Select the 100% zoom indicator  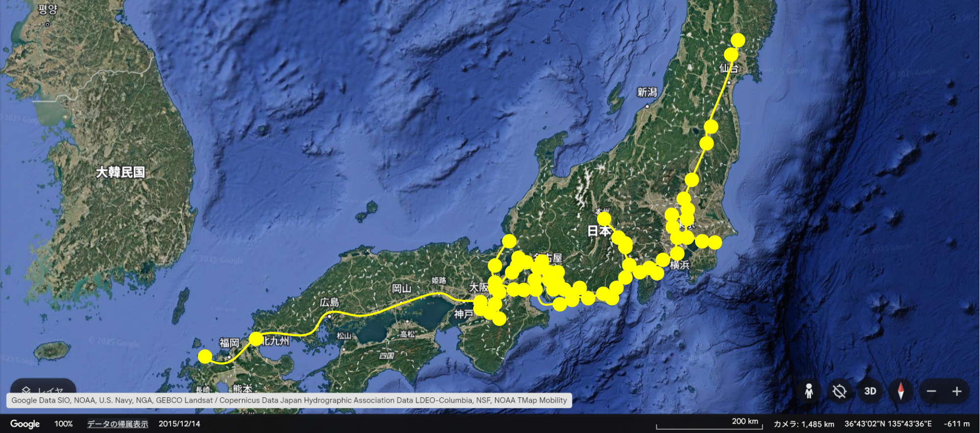coord(63,424)
